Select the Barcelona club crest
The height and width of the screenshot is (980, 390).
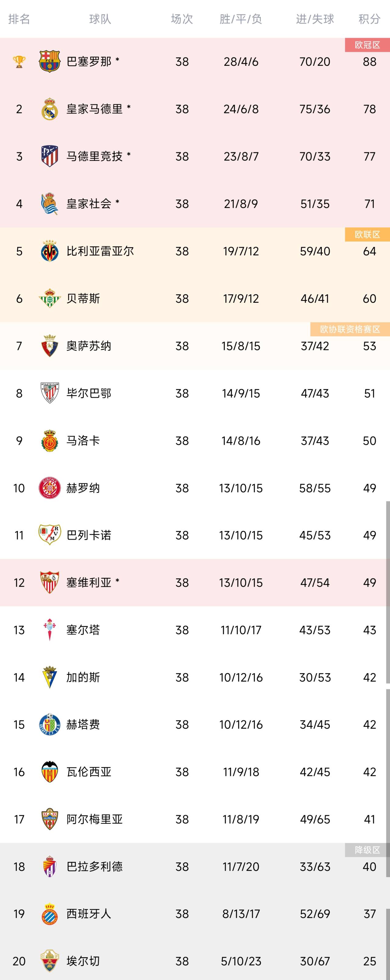coord(50,62)
